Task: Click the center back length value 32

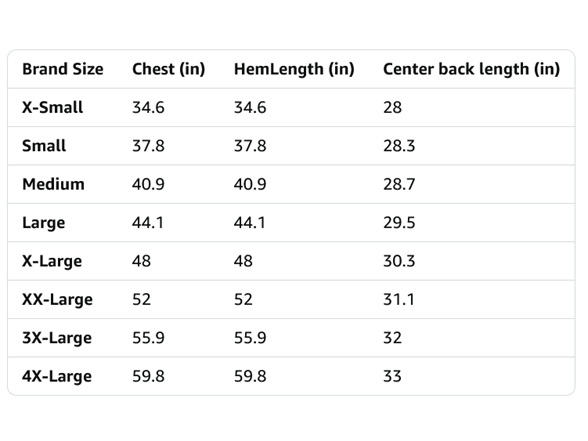Action: point(392,338)
